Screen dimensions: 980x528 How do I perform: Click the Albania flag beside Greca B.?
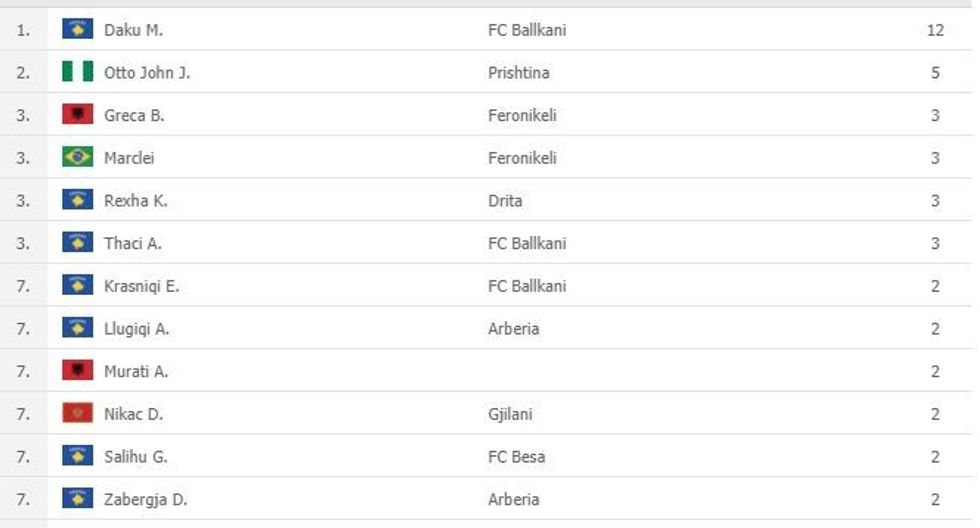[77, 115]
